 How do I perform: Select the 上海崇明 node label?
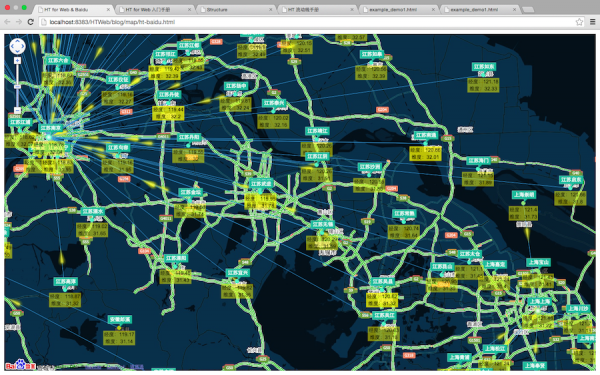point(524,195)
